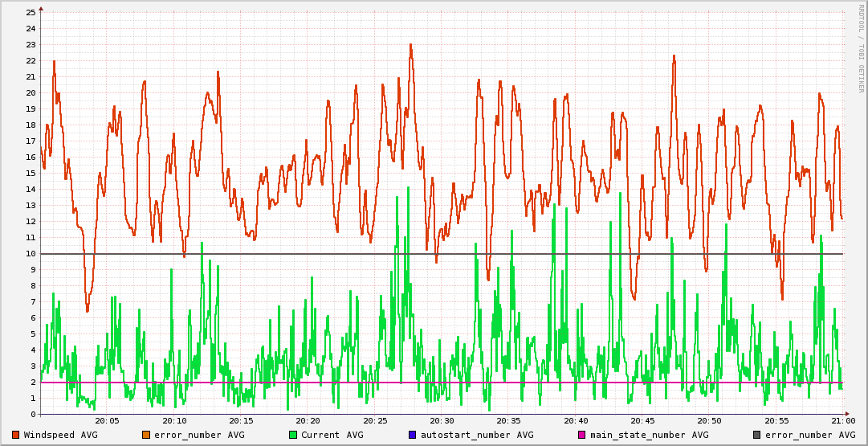Click the 20:10 time axis label
Viewport: 868px width, 446px height.
coord(175,421)
